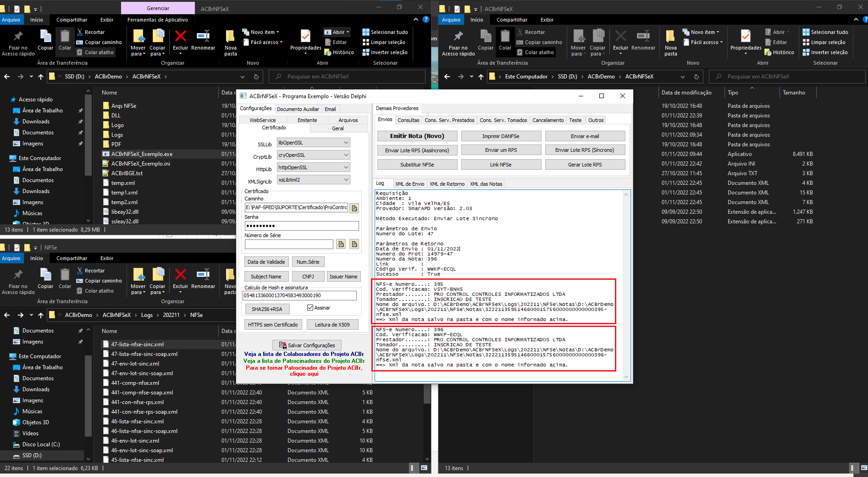Click Recortar scissors in bottom NFSe Explorer ribbon
868x477 pixels.
80,271
